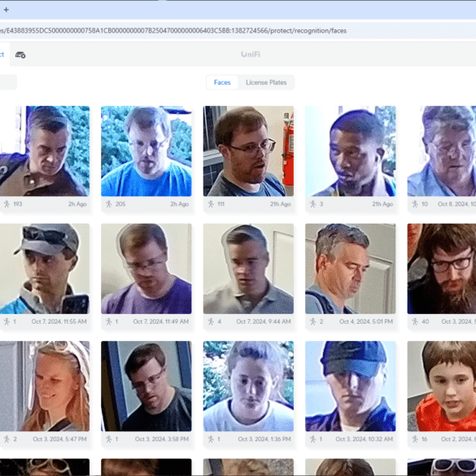Image resolution: width=476 pixels, height=476 pixels.
Task: Open face thumbnail with 16 detections
Action: (x=442, y=386)
